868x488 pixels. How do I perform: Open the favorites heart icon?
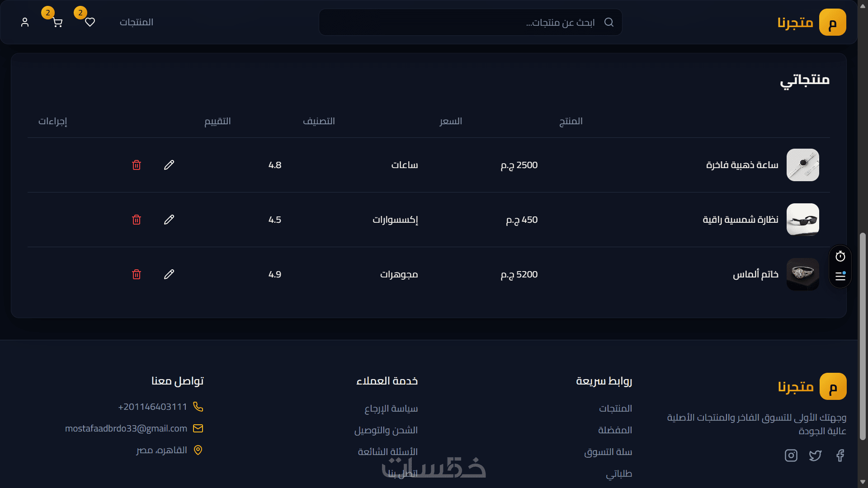(90, 22)
